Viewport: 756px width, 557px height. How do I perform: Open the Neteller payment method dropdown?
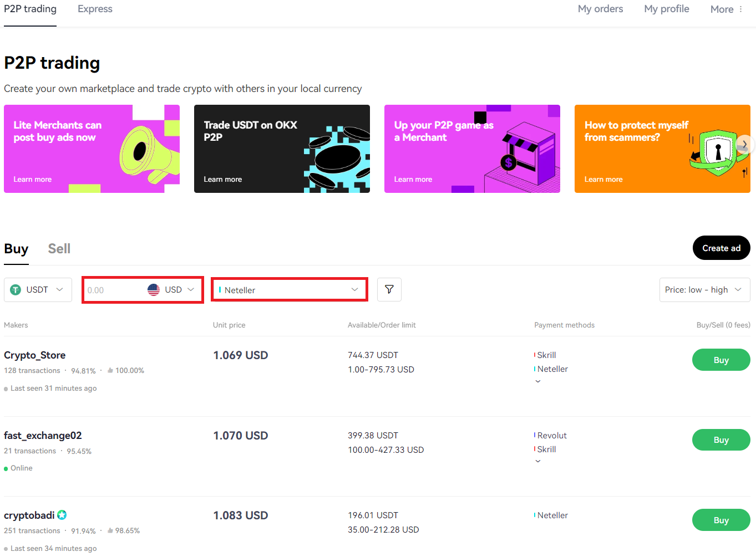click(289, 289)
